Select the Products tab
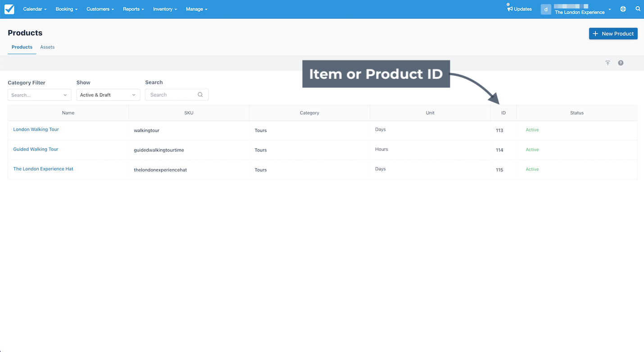 click(22, 47)
